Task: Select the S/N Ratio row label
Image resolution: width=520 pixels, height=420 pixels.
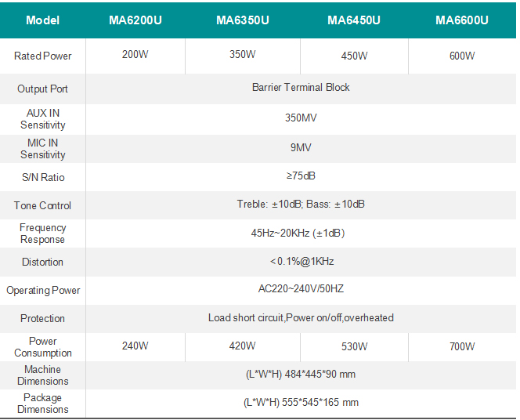Action: (x=42, y=178)
